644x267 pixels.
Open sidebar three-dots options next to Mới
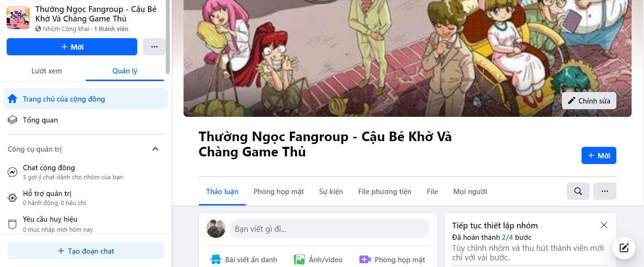[154, 47]
